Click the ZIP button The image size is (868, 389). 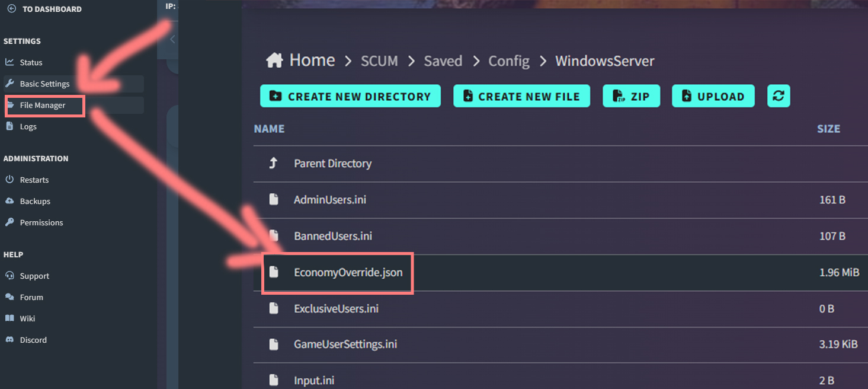(x=632, y=96)
